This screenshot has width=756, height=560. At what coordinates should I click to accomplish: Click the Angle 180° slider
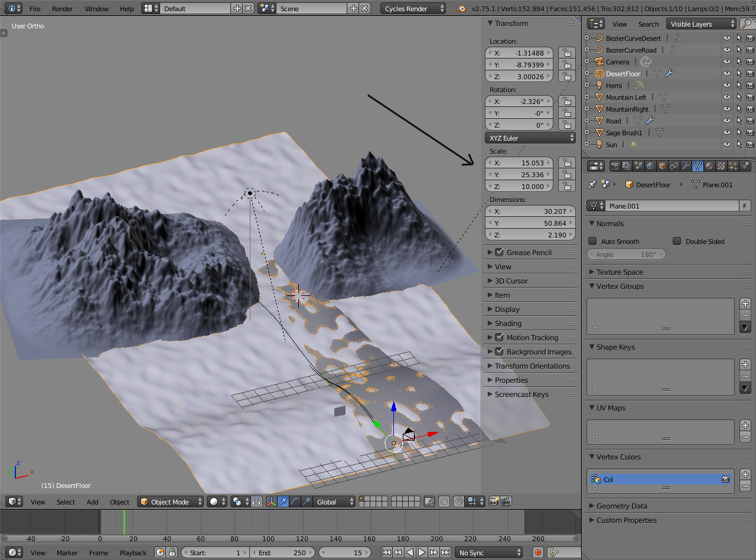click(x=627, y=254)
